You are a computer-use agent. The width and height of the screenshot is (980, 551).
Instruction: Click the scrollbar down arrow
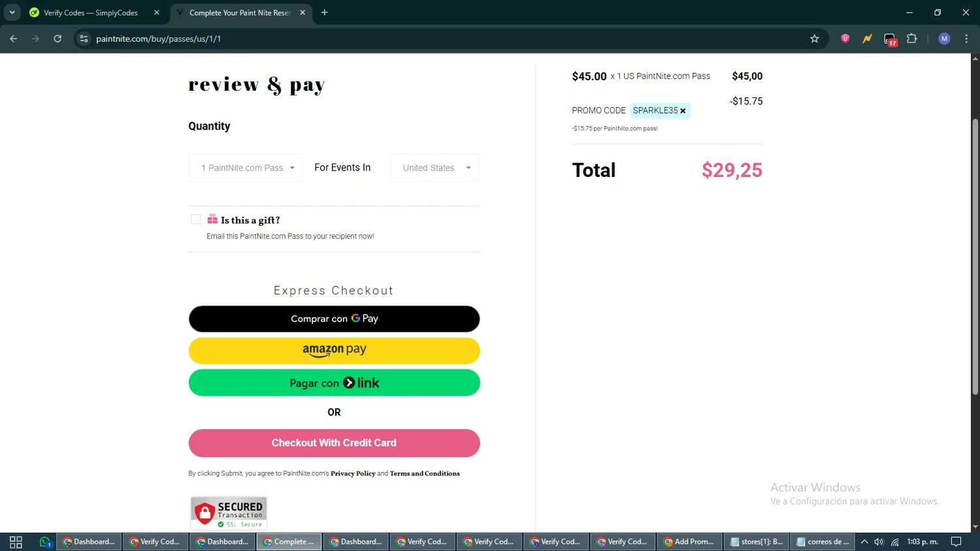click(975, 527)
